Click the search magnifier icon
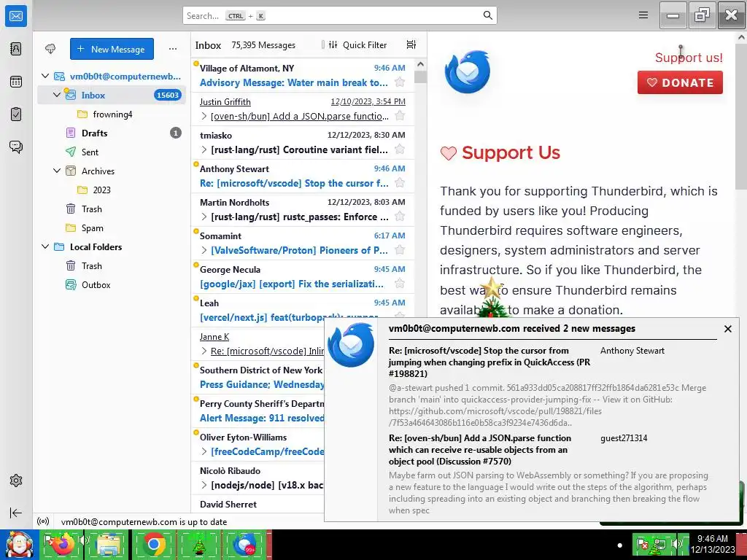Image resolution: width=747 pixels, height=560 pixels. 487,15
